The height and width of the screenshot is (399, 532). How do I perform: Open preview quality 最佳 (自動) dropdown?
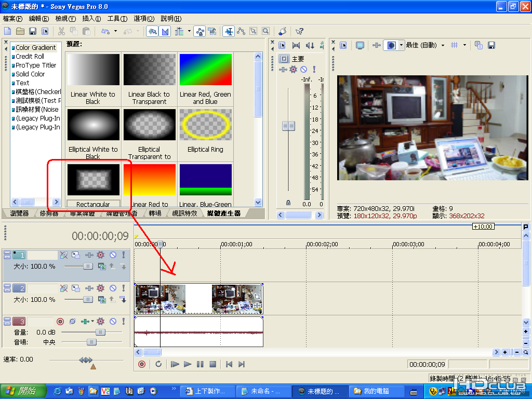[443, 45]
